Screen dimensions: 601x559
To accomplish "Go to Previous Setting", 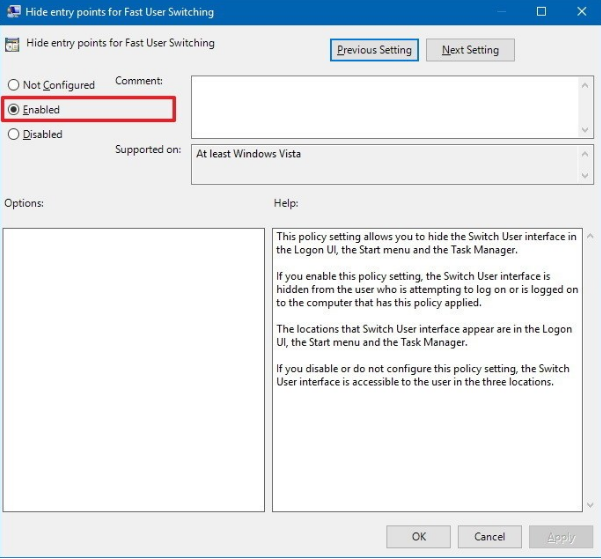I will [x=374, y=50].
